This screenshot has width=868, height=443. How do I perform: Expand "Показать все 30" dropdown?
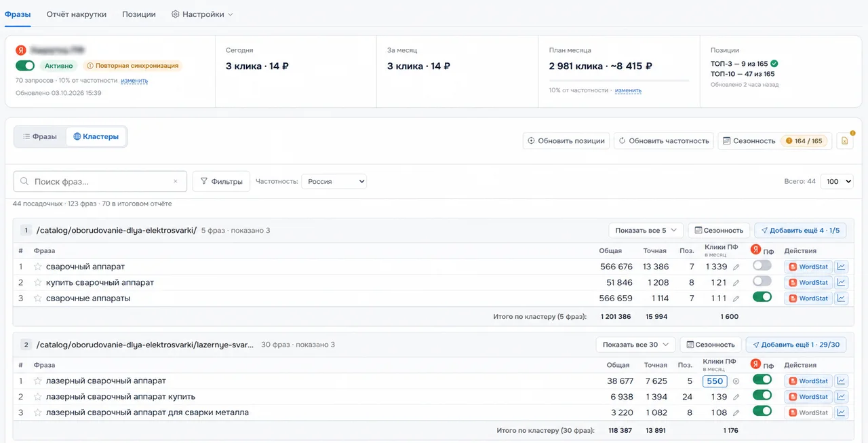[x=635, y=345]
